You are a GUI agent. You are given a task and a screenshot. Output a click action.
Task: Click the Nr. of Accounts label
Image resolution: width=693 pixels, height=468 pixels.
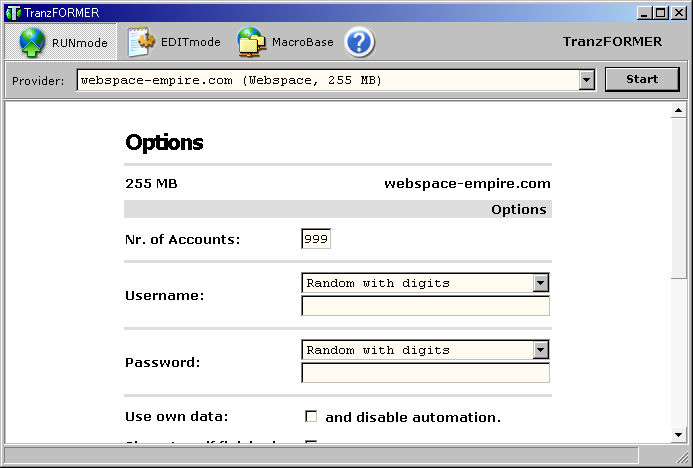183,240
